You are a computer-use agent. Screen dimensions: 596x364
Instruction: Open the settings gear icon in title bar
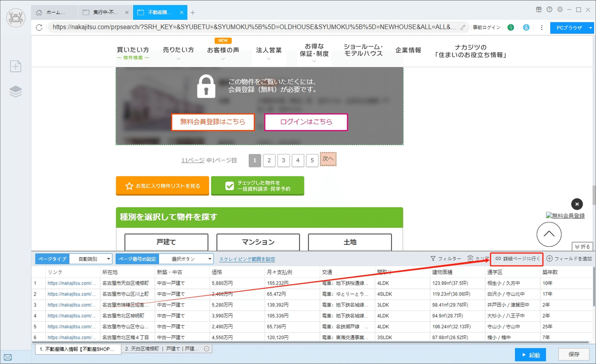[560, 9]
